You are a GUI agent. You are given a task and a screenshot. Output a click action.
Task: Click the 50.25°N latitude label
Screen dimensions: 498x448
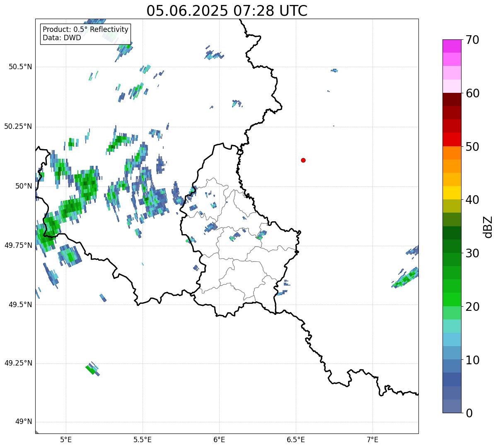coord(18,126)
